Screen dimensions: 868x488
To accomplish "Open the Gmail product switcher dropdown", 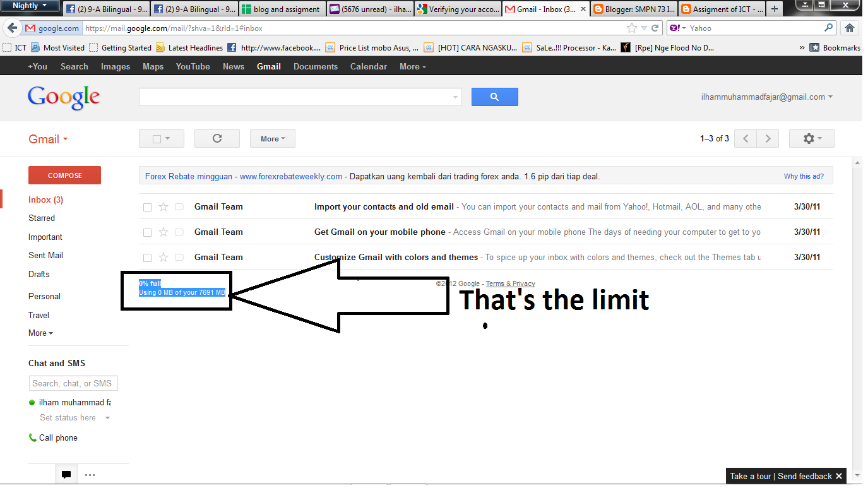I will click(48, 140).
